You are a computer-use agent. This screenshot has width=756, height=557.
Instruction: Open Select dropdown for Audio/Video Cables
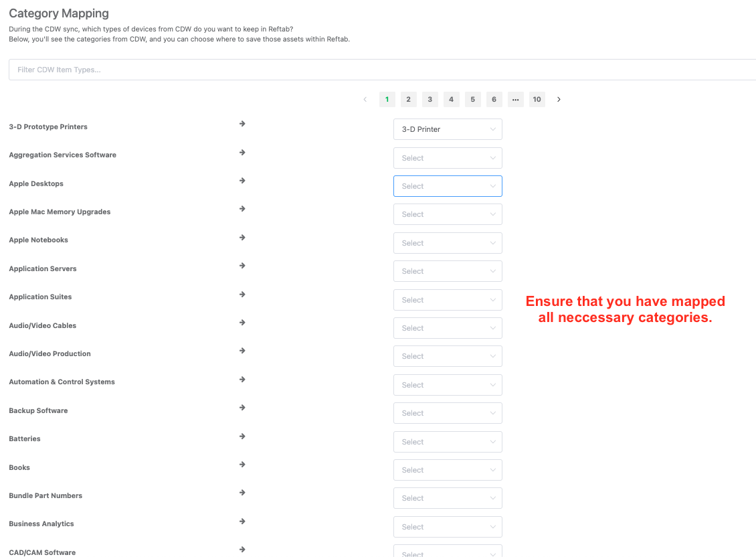448,328
